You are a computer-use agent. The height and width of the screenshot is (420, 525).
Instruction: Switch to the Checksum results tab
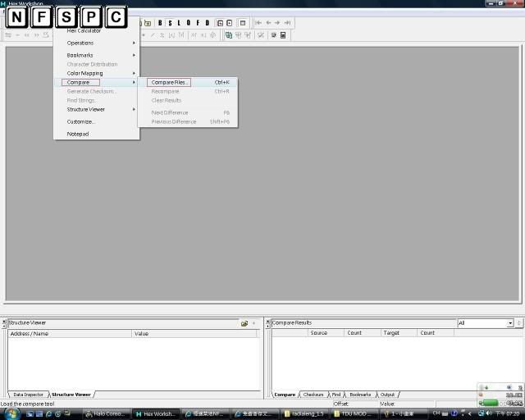coord(313,395)
